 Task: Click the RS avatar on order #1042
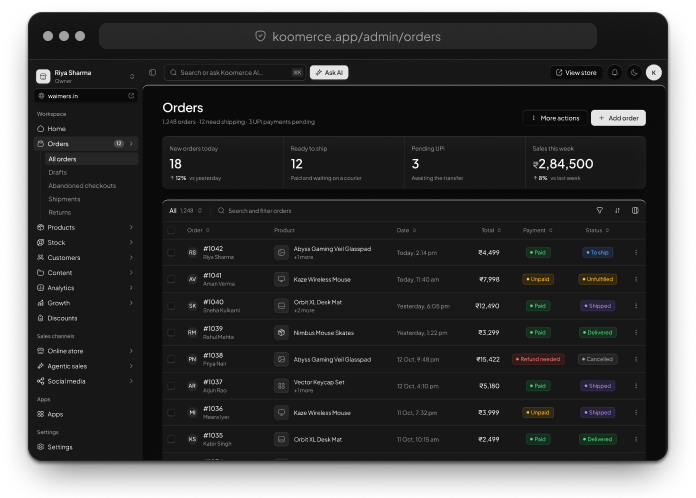tap(192, 253)
